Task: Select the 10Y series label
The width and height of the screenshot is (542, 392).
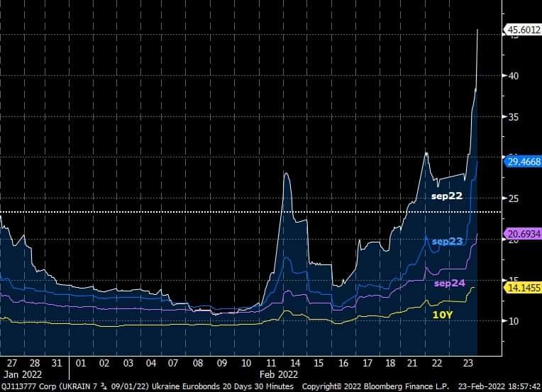Action: pos(443,315)
